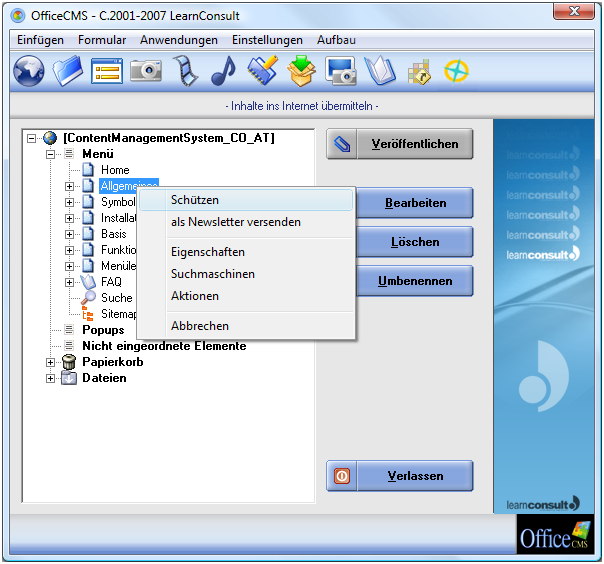Open the Einfügen menu
The height and width of the screenshot is (564, 604).
40,40
